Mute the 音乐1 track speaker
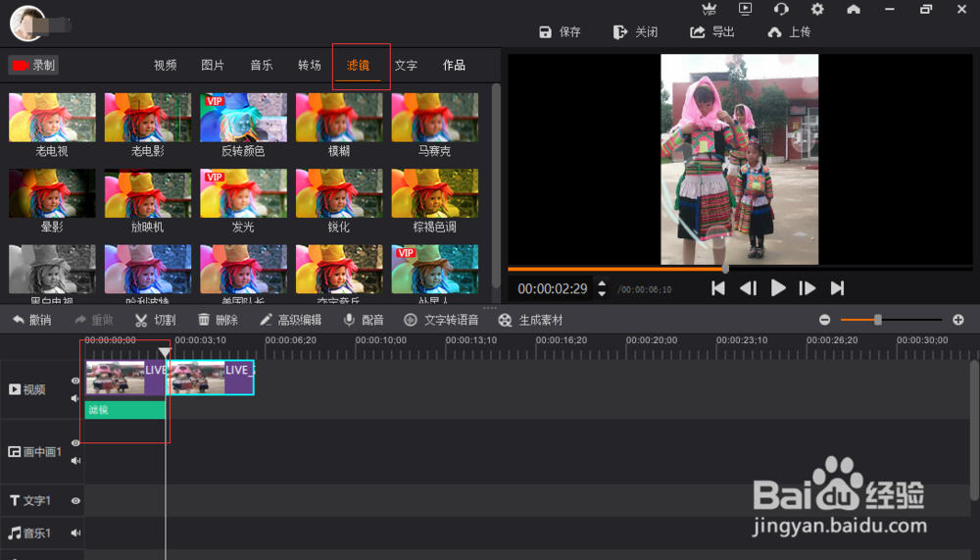The width and height of the screenshot is (980, 560). click(75, 534)
